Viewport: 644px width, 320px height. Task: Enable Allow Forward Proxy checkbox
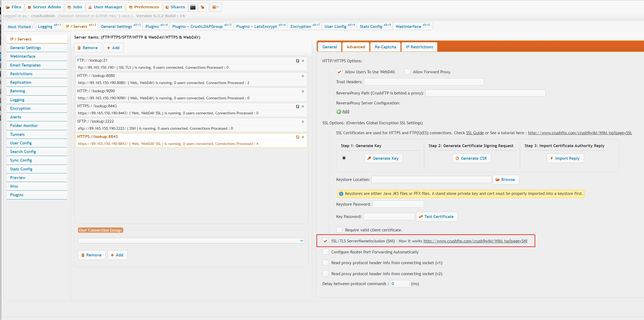point(407,72)
